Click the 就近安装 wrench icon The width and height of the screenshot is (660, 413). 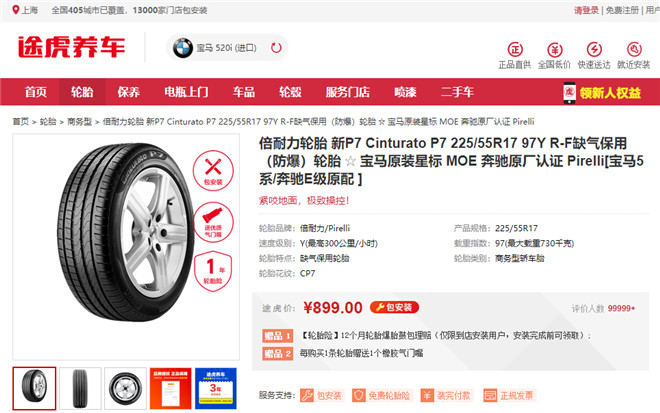tap(634, 49)
